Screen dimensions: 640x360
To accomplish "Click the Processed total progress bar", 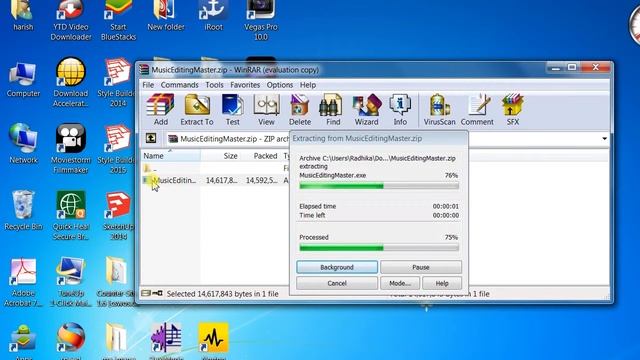I will [x=379, y=248].
